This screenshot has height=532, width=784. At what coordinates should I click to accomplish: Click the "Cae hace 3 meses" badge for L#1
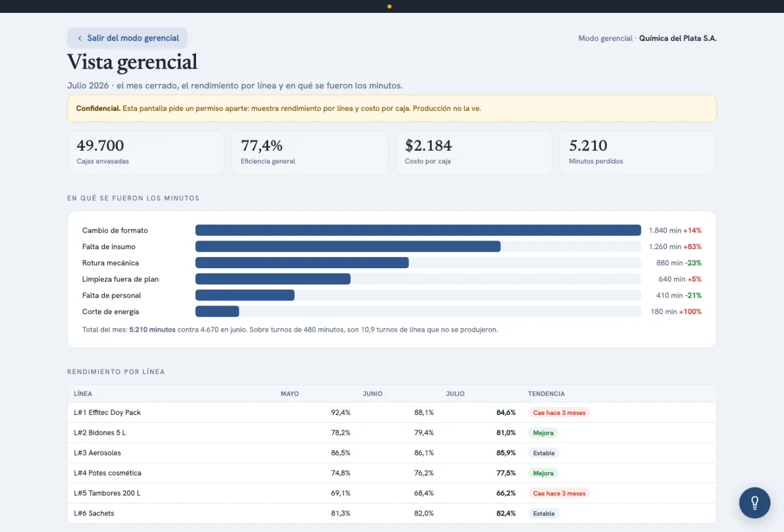tap(559, 413)
